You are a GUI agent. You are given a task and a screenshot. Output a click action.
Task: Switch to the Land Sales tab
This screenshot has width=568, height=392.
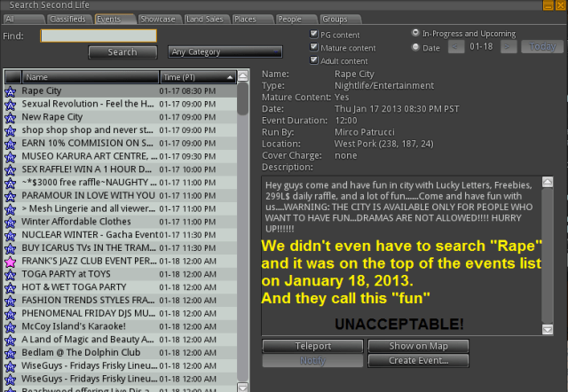[x=205, y=20]
